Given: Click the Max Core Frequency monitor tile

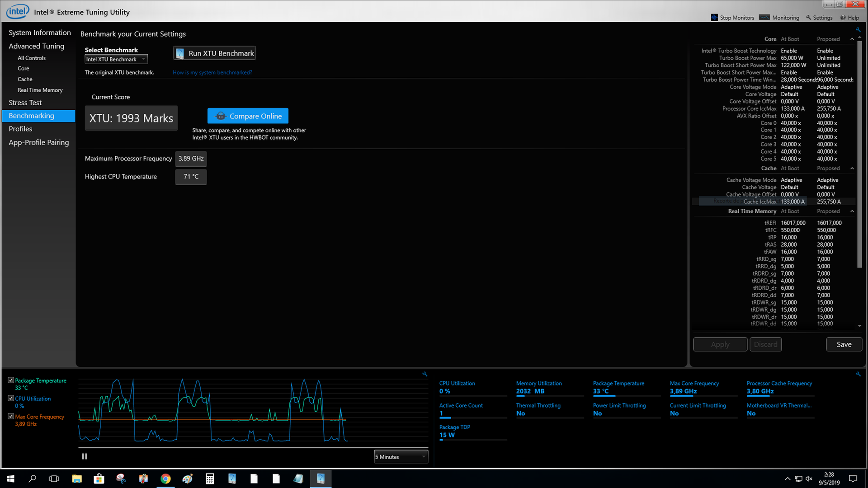Looking at the screenshot, I should coord(703,388).
